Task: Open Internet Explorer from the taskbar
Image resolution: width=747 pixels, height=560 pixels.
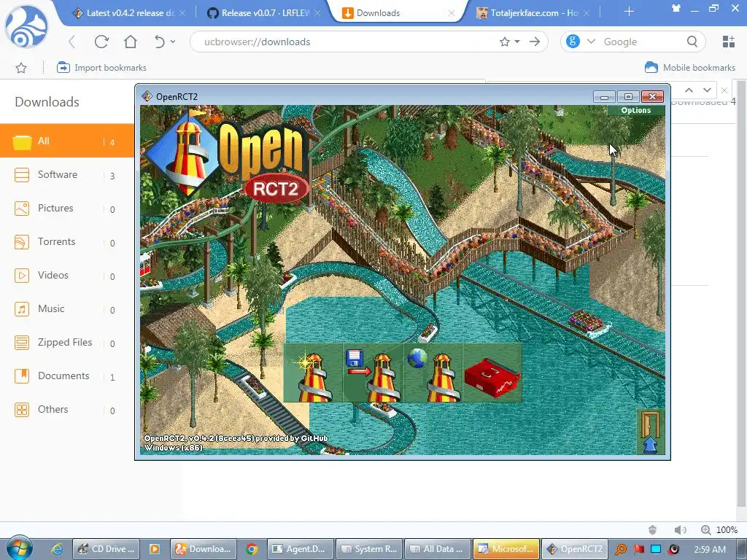Action: click(57, 549)
